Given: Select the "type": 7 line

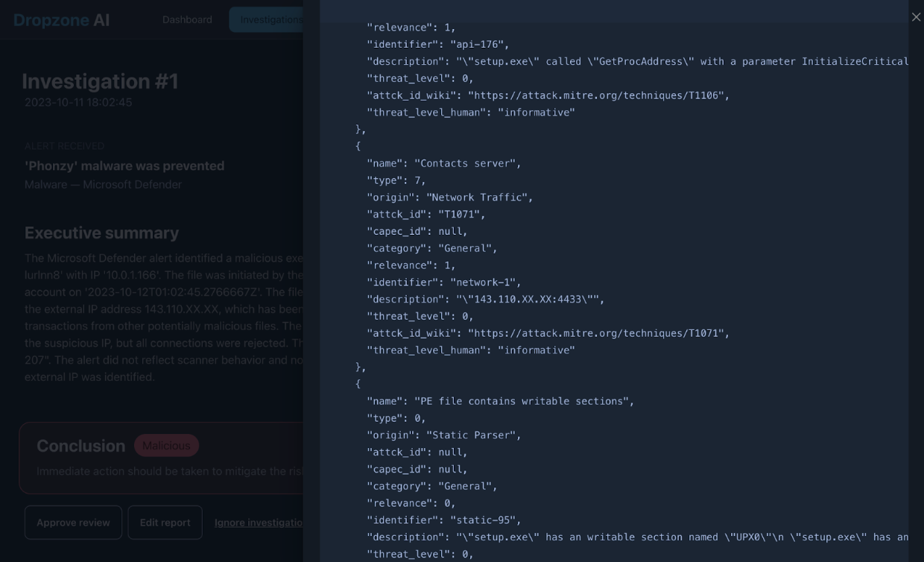Looking at the screenshot, I should 396,180.
